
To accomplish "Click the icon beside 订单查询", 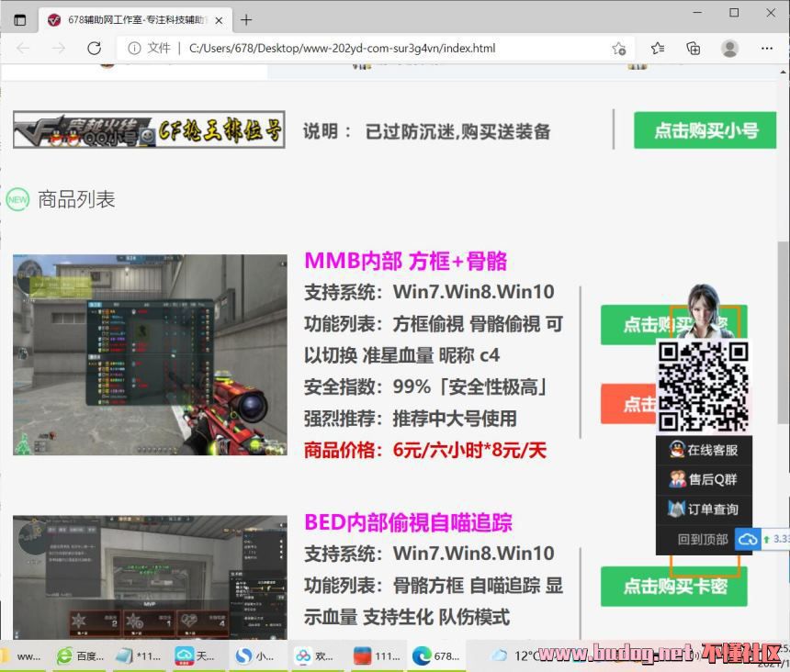I will [x=676, y=509].
